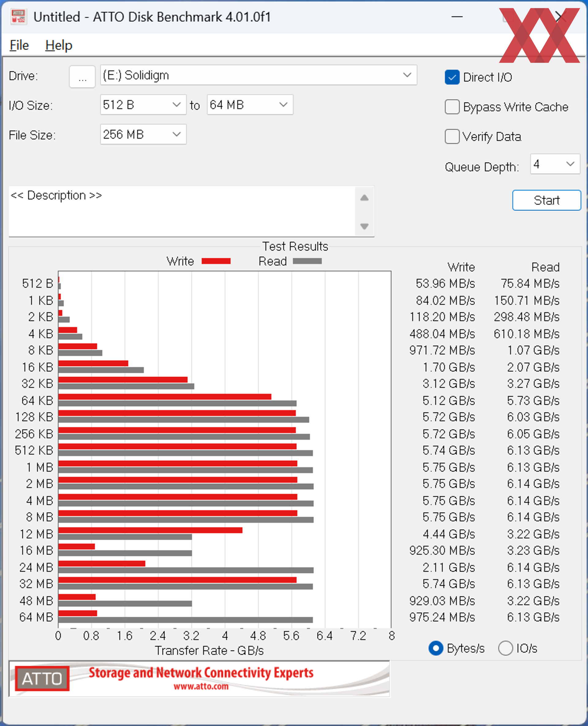Click the description scroll up arrow
This screenshot has height=726, width=588.
coord(364,198)
